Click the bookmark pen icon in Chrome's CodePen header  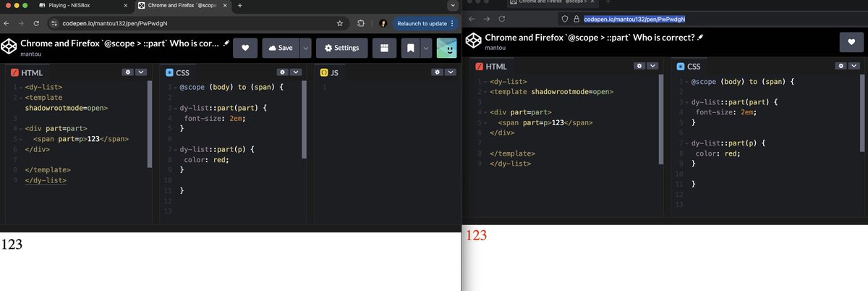(410, 48)
